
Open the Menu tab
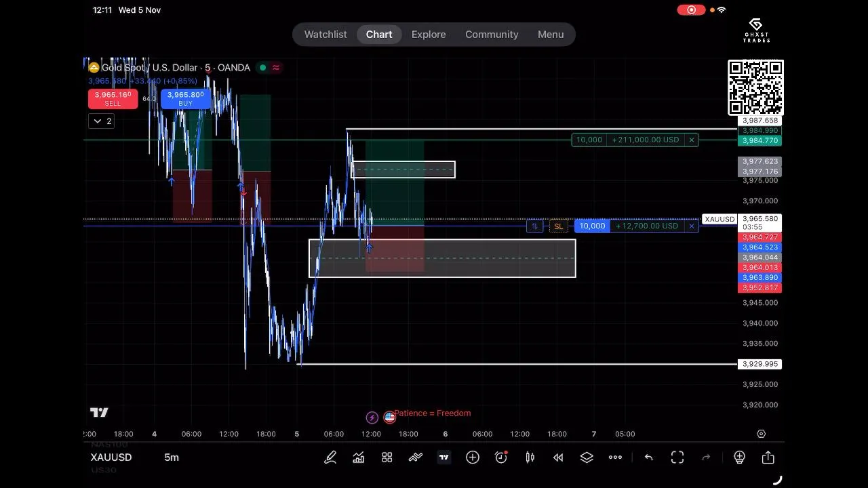point(551,35)
